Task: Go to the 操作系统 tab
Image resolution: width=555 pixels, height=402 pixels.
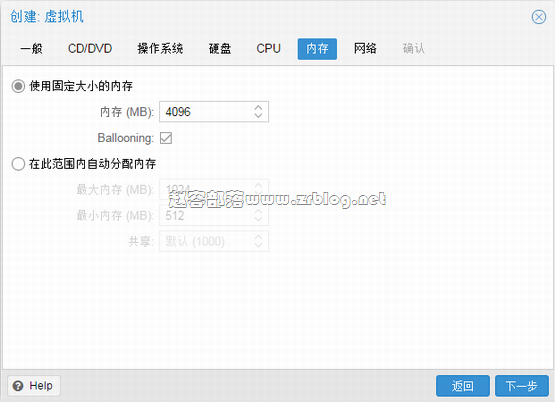Action: (x=160, y=48)
